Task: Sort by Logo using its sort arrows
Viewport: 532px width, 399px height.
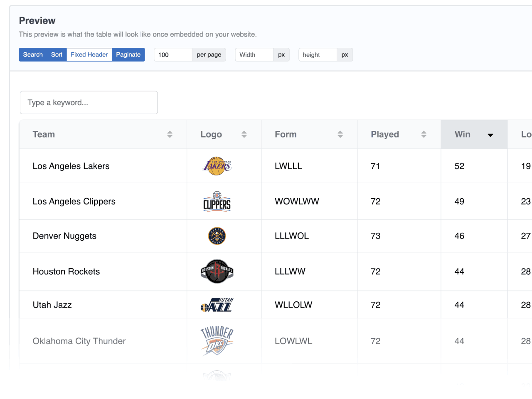Action: (244, 134)
